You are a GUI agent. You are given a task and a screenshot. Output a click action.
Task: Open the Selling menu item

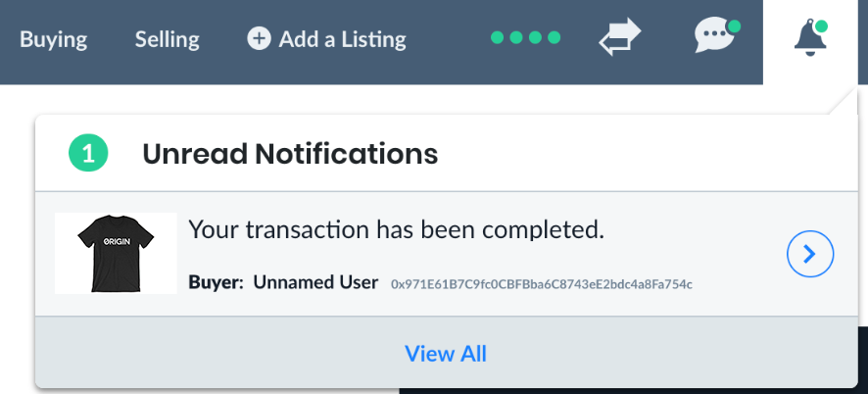click(x=168, y=39)
